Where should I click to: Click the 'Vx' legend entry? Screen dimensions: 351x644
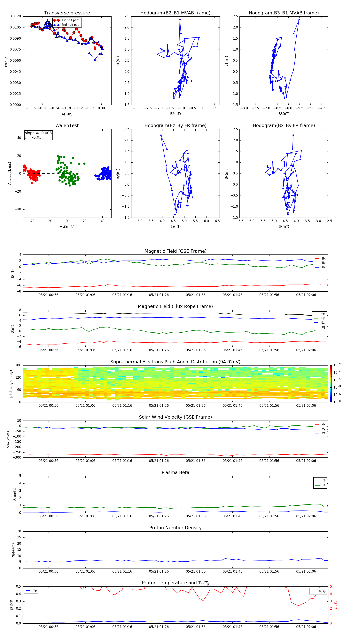pos(320,424)
